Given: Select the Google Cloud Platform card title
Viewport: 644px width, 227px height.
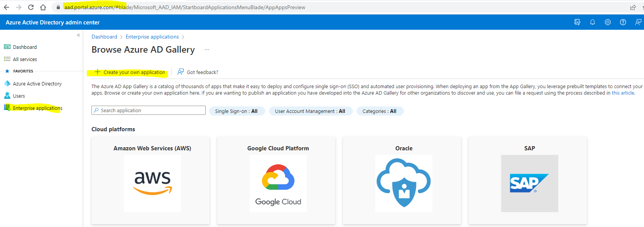Looking at the screenshot, I should tap(278, 148).
